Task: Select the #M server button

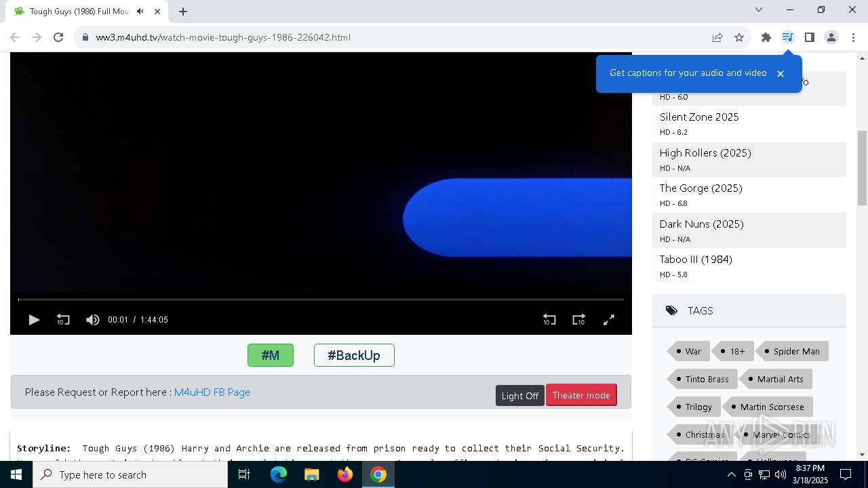Action: [x=271, y=355]
